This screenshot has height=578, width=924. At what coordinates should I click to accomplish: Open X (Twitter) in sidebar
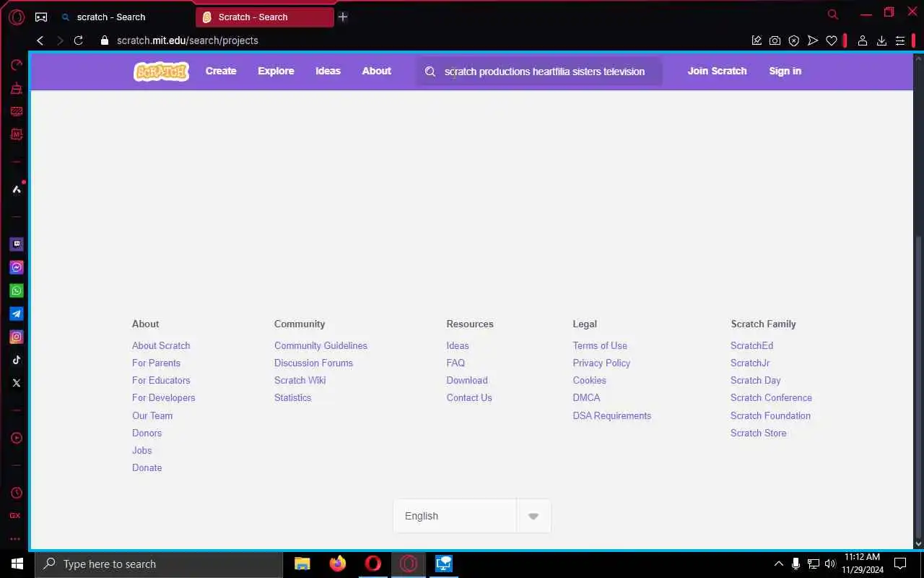[16, 383]
